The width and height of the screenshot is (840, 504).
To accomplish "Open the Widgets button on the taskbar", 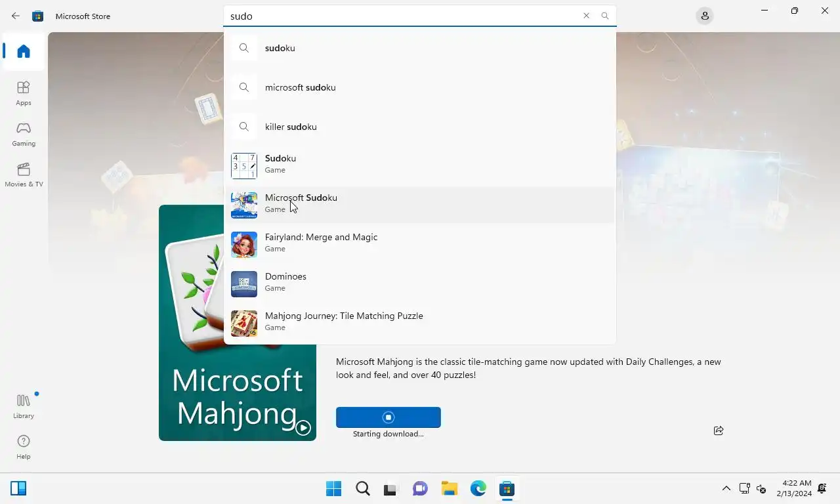I will coord(18,488).
